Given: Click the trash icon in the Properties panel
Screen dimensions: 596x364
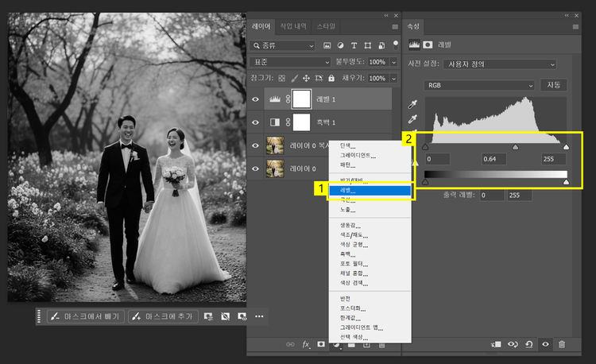Looking at the screenshot, I should pos(562,344).
